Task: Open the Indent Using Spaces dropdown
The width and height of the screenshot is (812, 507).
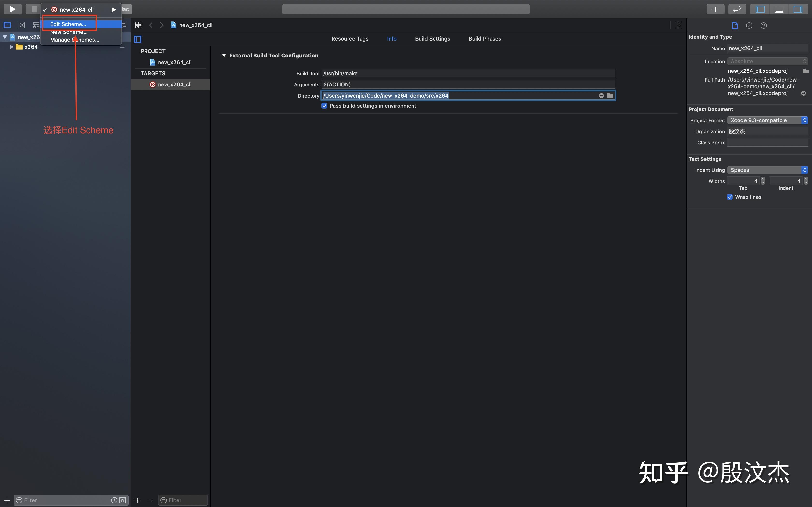Action: [767, 170]
